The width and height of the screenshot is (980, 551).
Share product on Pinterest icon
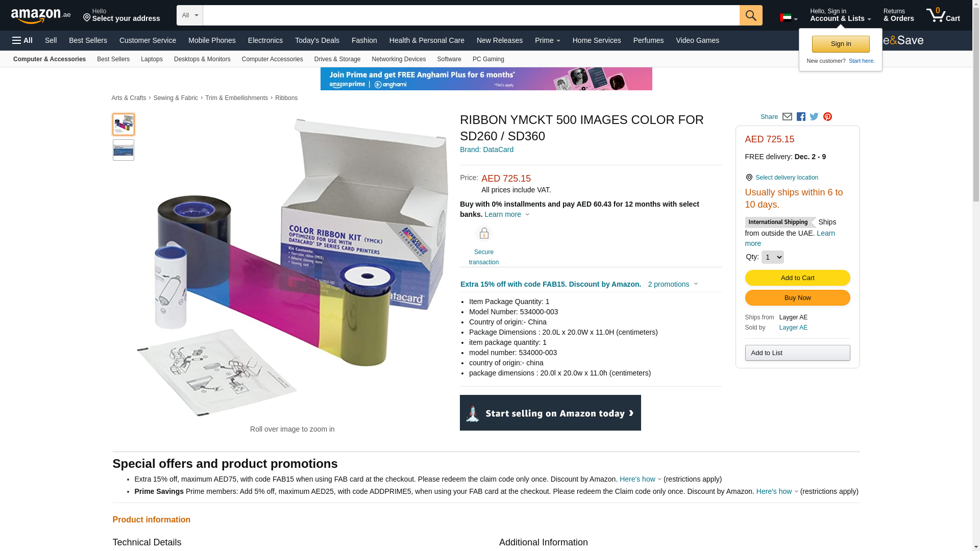click(x=827, y=117)
